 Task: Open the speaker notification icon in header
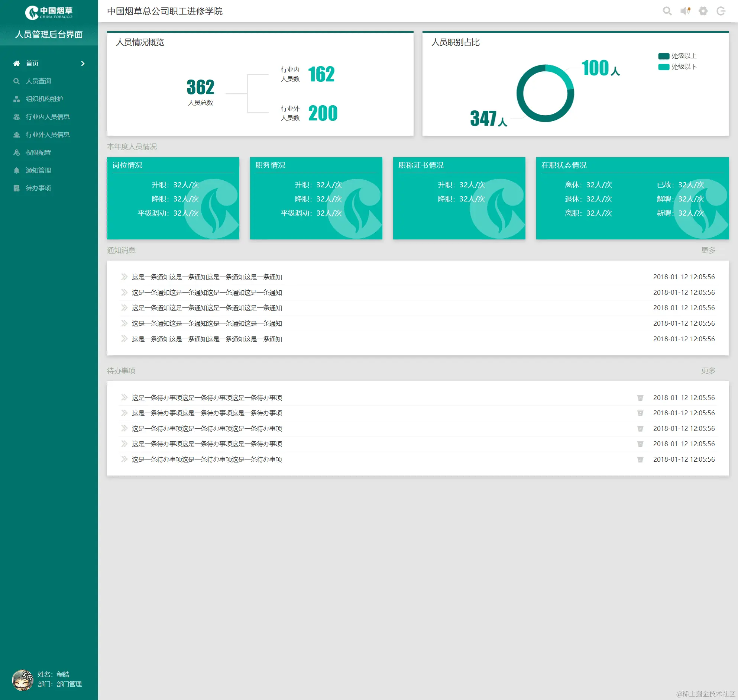[685, 11]
